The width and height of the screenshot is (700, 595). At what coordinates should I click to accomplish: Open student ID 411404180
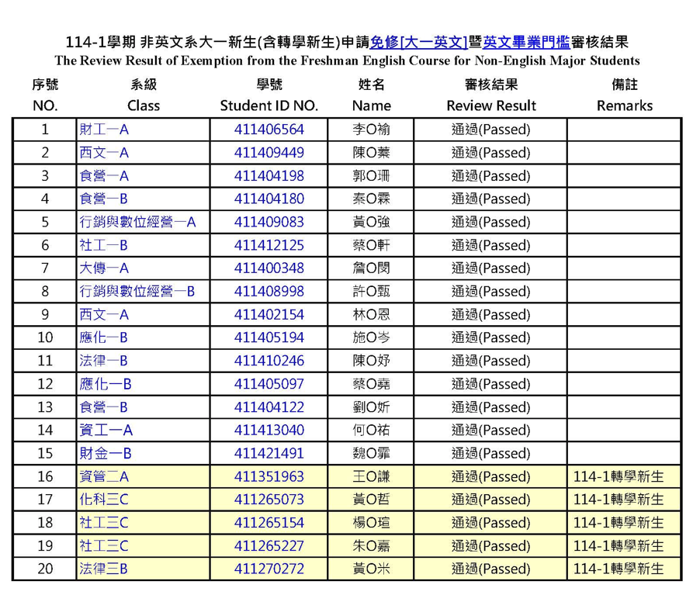pos(269,199)
